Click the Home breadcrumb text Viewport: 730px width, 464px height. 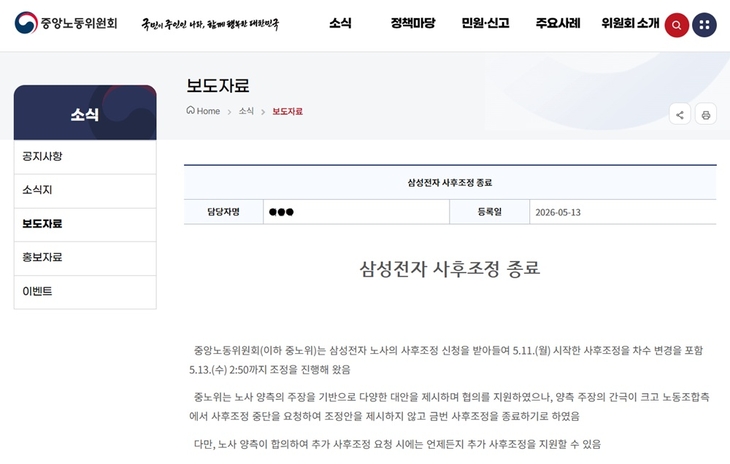tap(208, 111)
